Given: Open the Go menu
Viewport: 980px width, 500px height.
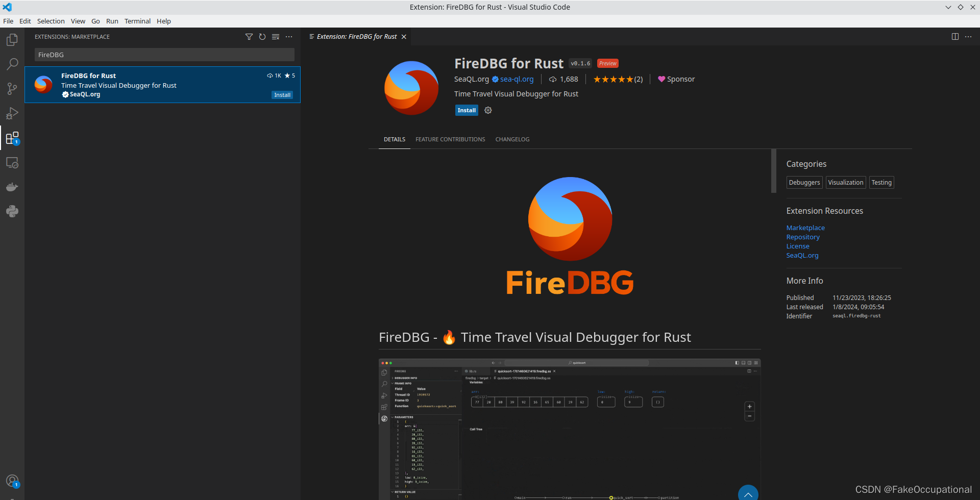Looking at the screenshot, I should pyautogui.click(x=95, y=21).
